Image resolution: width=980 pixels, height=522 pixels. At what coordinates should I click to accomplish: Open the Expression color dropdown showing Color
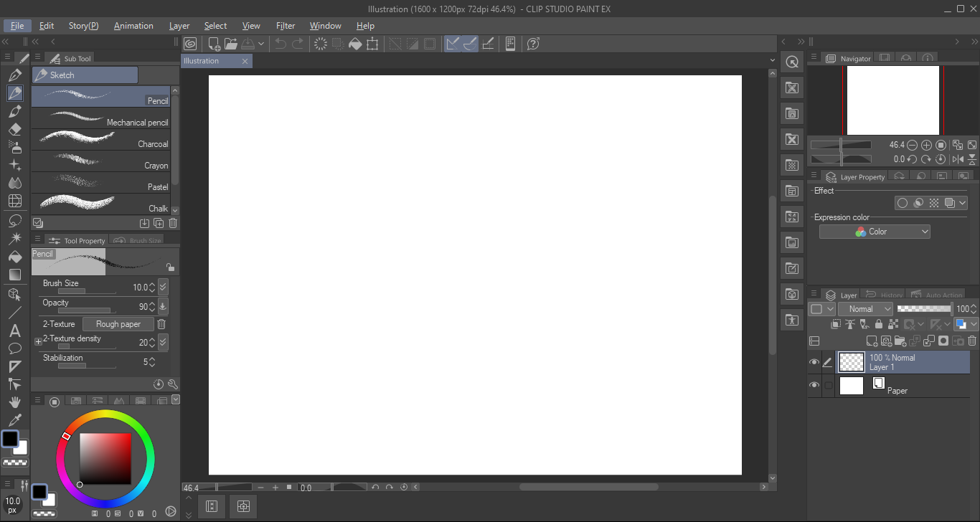874,231
